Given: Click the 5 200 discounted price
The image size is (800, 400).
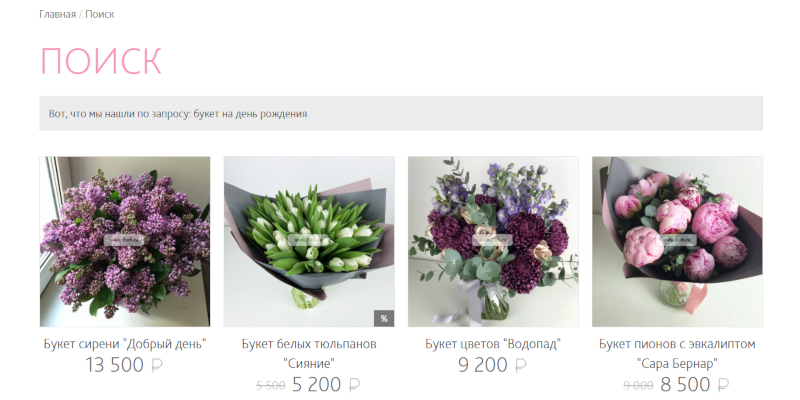Looking at the screenshot, I should pyautogui.click(x=316, y=385).
